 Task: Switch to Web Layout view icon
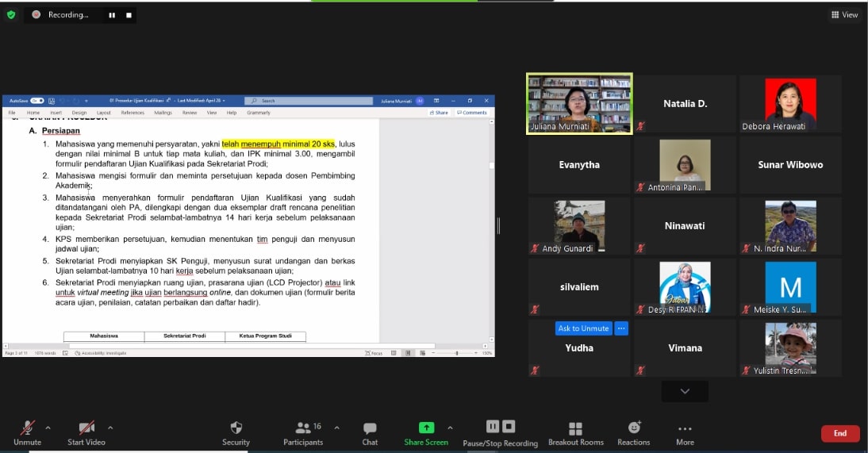coord(422,353)
